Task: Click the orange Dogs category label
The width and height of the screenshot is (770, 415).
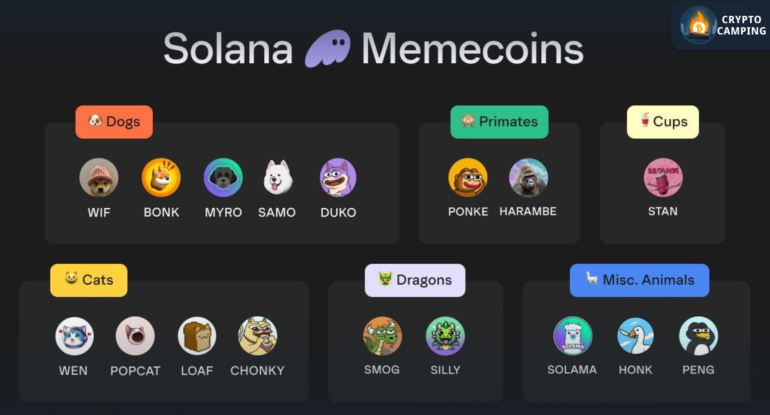Action: click(x=114, y=122)
